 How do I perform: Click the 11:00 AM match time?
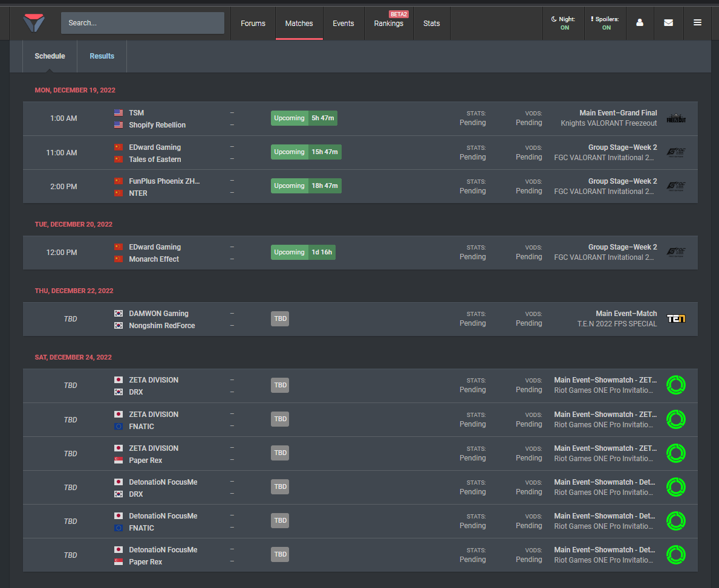tap(62, 153)
